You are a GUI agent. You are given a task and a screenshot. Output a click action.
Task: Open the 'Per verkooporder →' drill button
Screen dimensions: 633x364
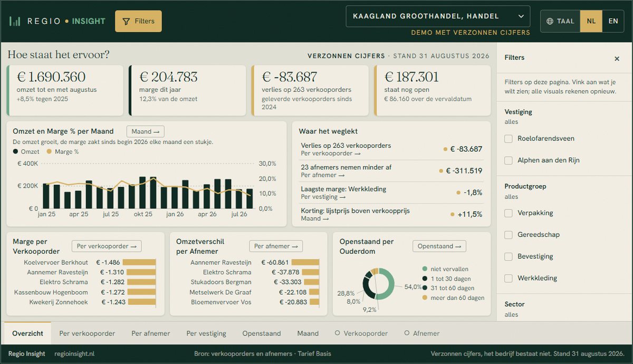point(107,246)
